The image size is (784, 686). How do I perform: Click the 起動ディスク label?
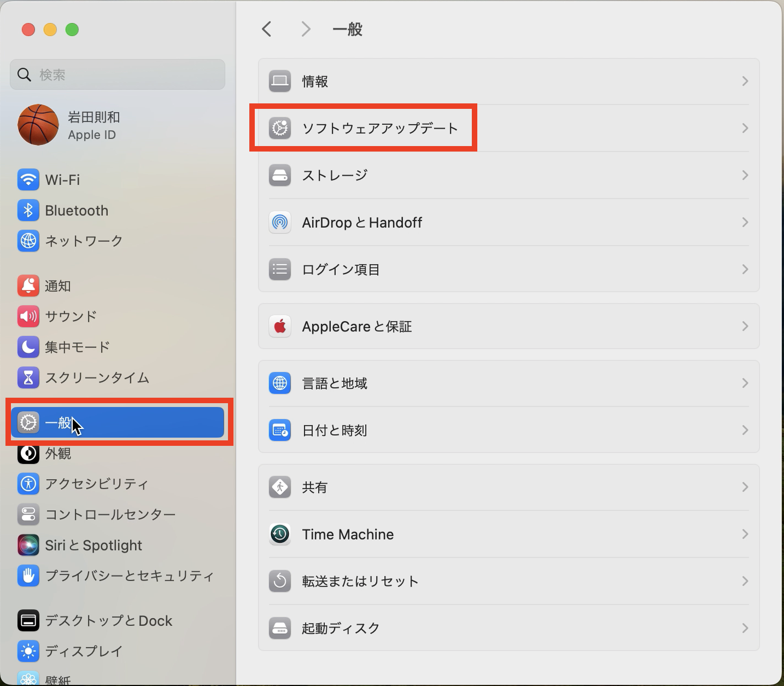pos(341,628)
